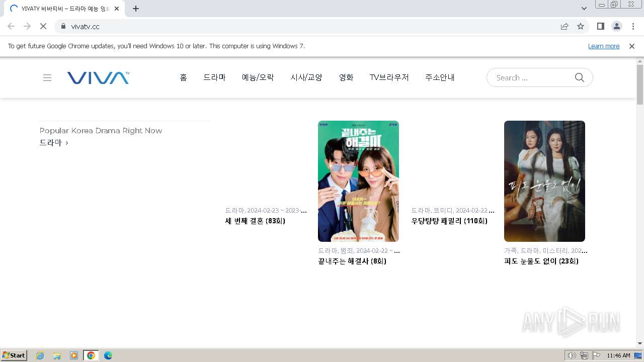Click the Learn more link
This screenshot has height=362, width=644.
pos(604,46)
